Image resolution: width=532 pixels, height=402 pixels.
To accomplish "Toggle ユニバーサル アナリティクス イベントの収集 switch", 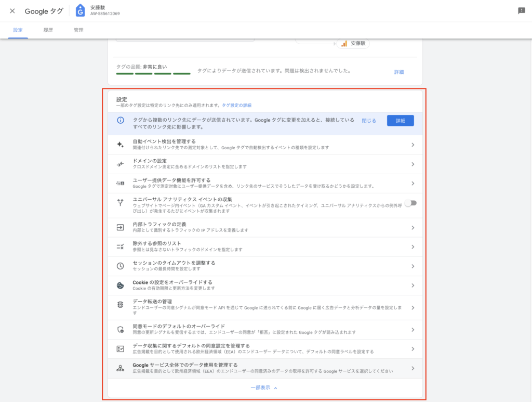I will pyautogui.click(x=411, y=203).
